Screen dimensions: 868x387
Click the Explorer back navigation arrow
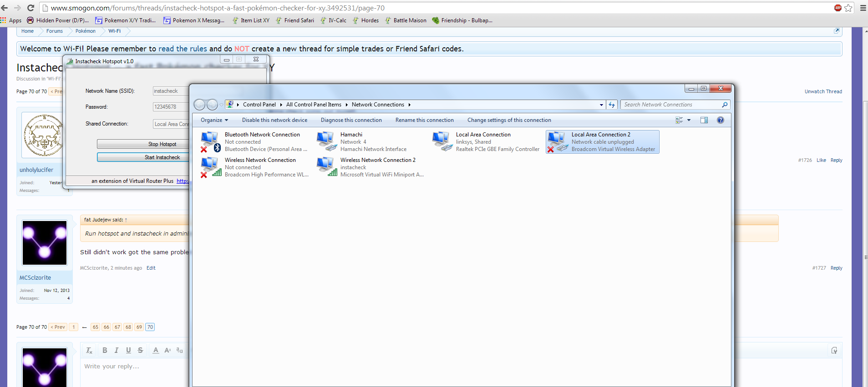coord(199,105)
